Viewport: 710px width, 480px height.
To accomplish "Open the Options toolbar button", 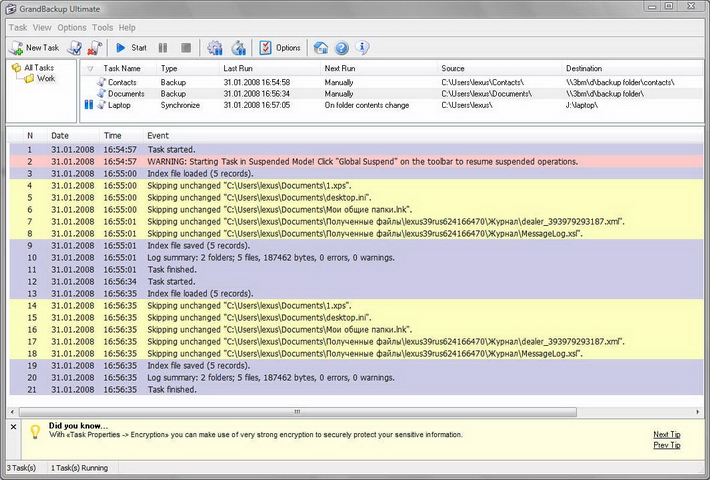I will 280,47.
